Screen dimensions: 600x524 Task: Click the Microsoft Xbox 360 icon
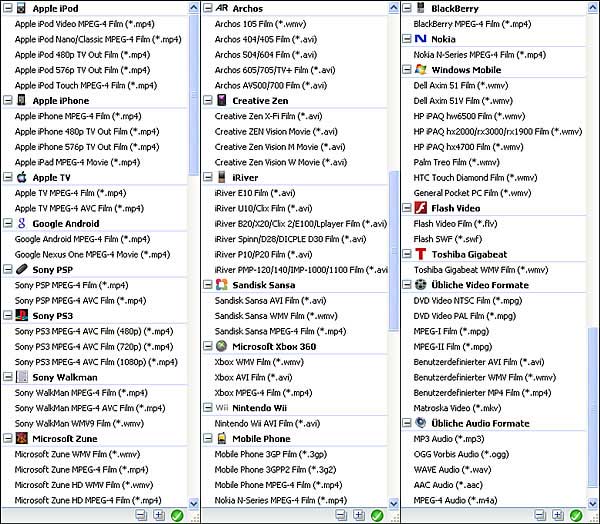point(222,346)
